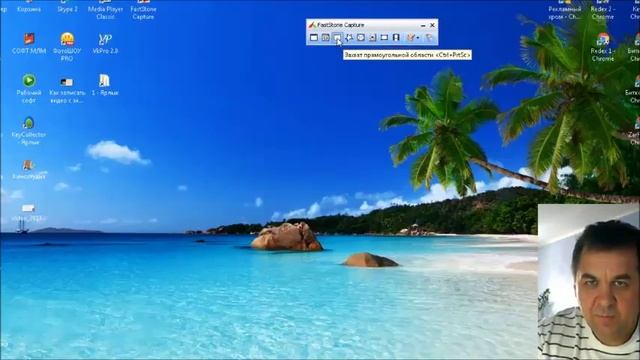The width and height of the screenshot is (640, 360).
Task: Select the Redex 1 - Chrome desktop shortcut
Action: coord(602,47)
